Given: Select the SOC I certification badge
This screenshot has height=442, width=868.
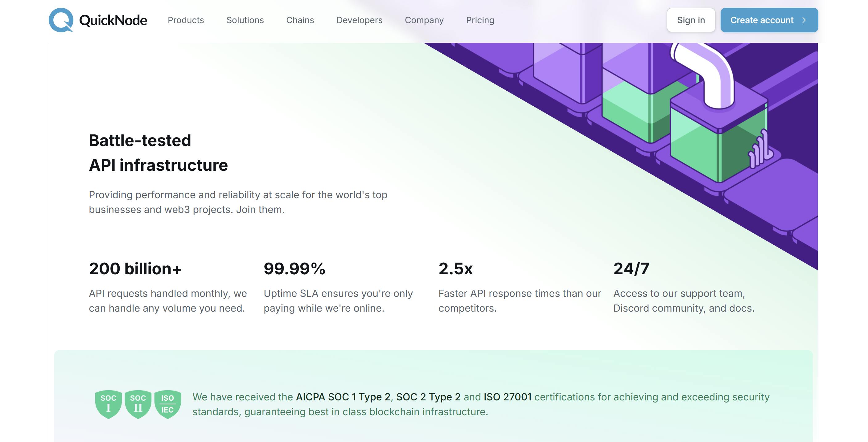Looking at the screenshot, I should coord(109,404).
